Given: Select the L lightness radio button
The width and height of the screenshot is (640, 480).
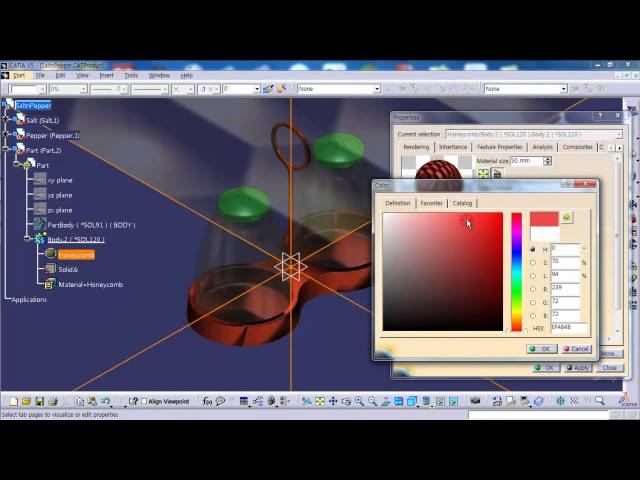Looking at the screenshot, I should pos(533,276).
